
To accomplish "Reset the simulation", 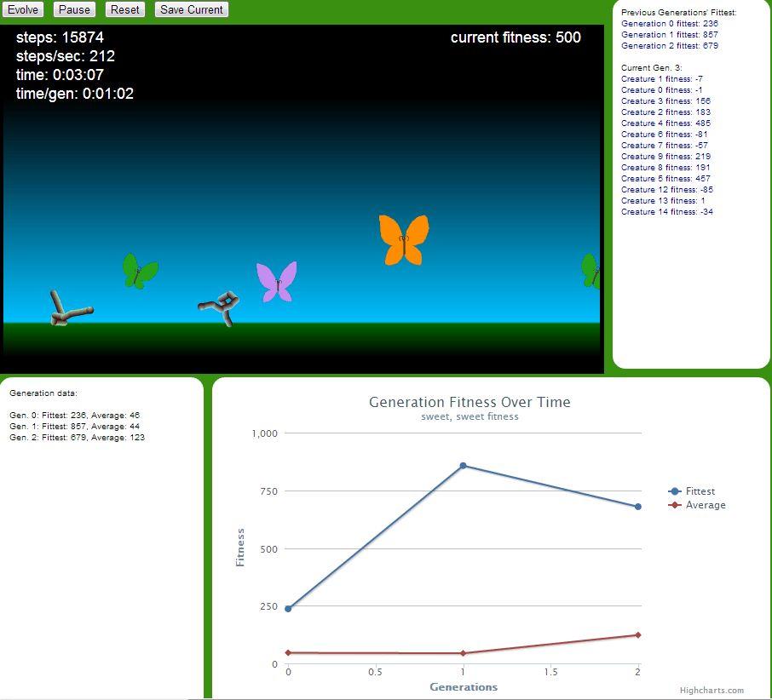I will click(x=125, y=9).
